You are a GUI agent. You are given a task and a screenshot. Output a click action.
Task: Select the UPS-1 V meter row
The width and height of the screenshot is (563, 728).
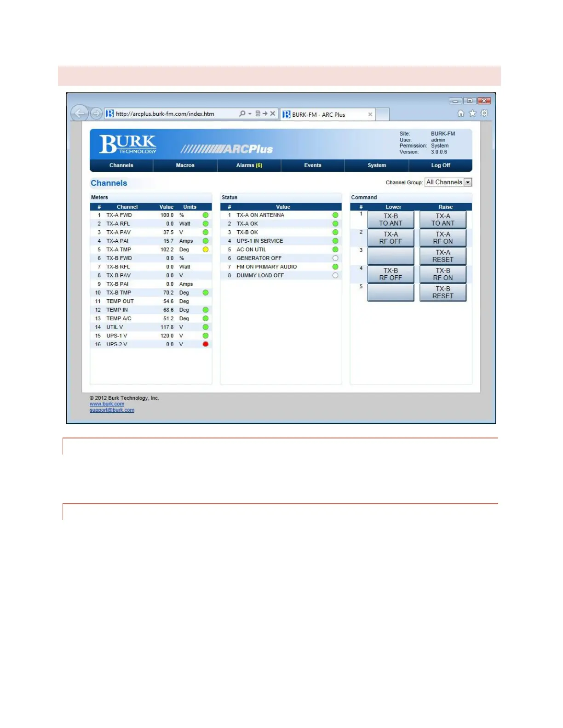point(151,336)
